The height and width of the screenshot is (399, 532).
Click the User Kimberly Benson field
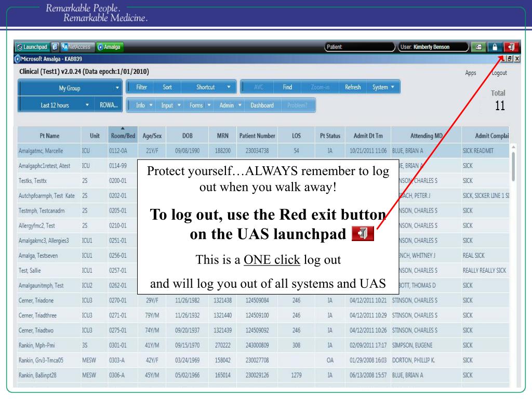click(433, 47)
